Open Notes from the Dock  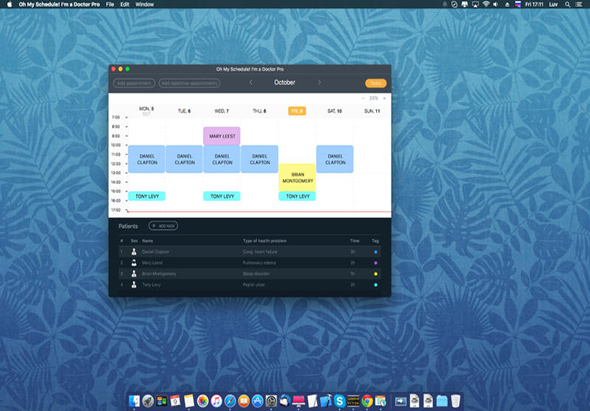click(189, 401)
